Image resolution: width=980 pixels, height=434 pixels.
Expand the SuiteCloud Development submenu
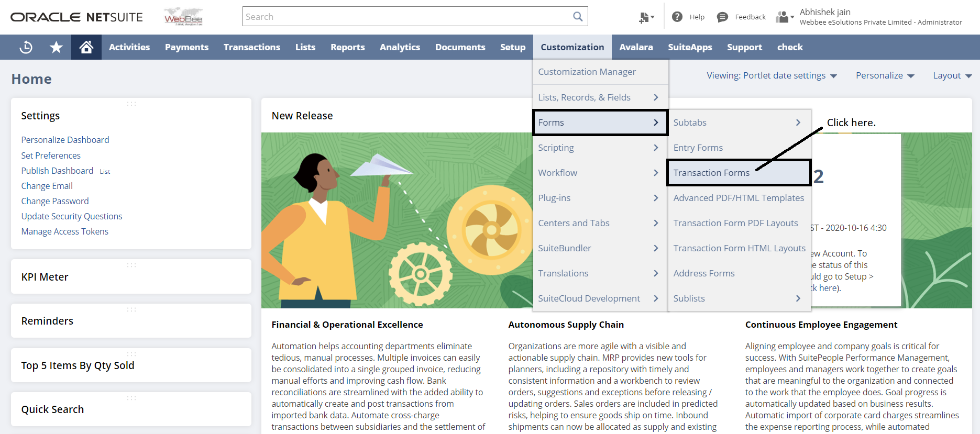click(x=601, y=298)
